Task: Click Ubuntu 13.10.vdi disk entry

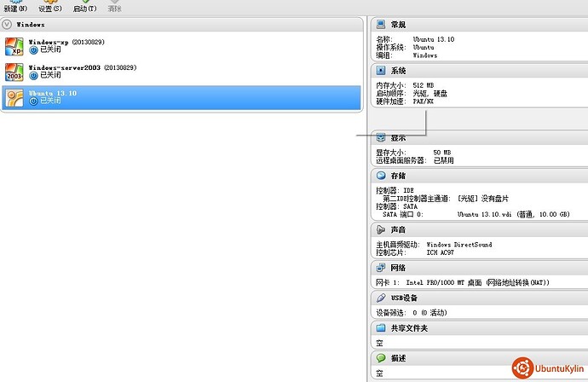Action: 513,214
